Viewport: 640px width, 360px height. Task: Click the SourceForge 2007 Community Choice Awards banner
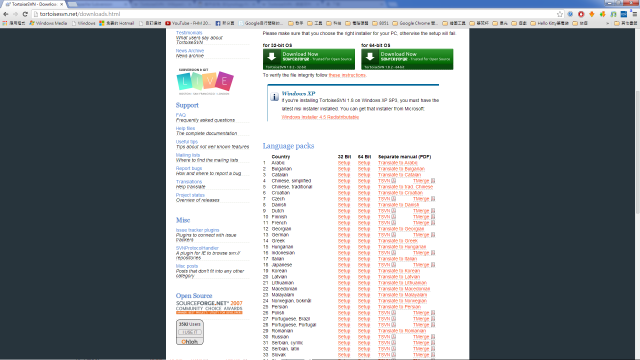tap(209, 307)
